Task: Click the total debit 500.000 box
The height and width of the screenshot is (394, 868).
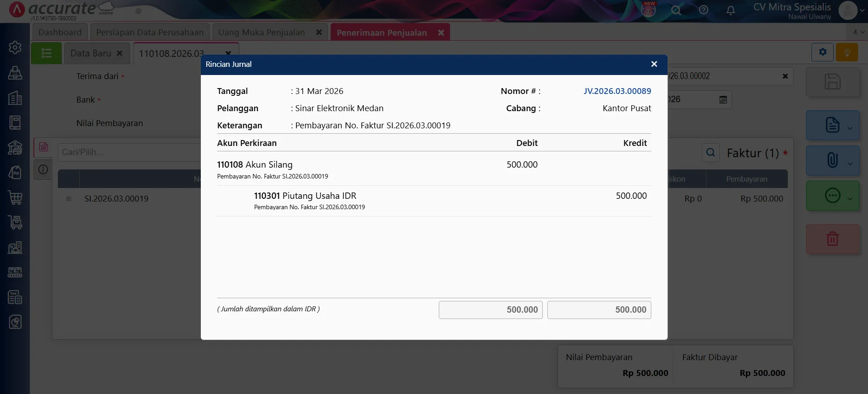Action: pyautogui.click(x=490, y=310)
